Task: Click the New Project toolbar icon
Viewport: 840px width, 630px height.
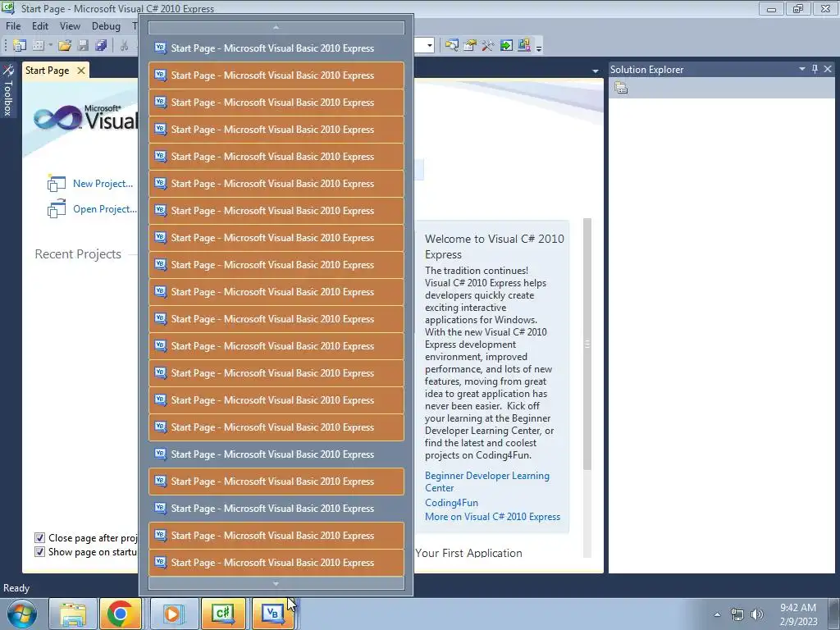Action: (20, 46)
